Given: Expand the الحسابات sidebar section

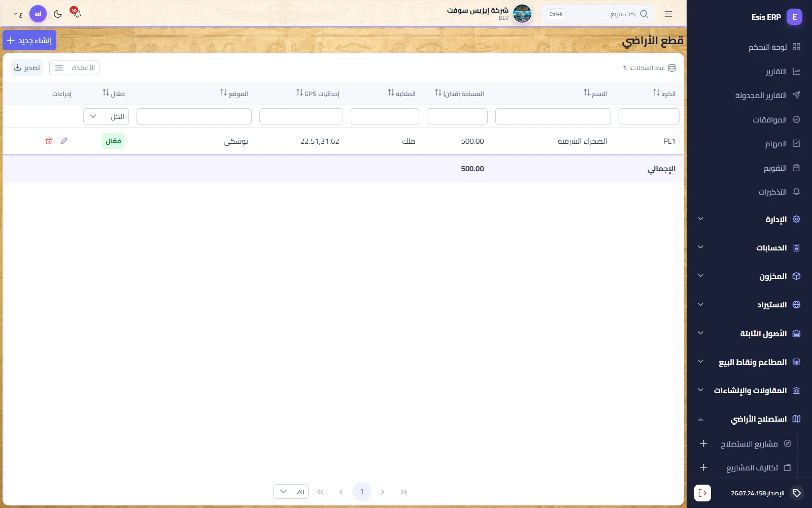Looking at the screenshot, I should (x=749, y=248).
